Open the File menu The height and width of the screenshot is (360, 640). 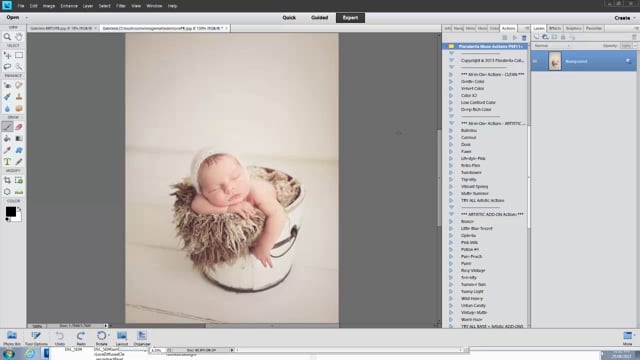(21, 6)
